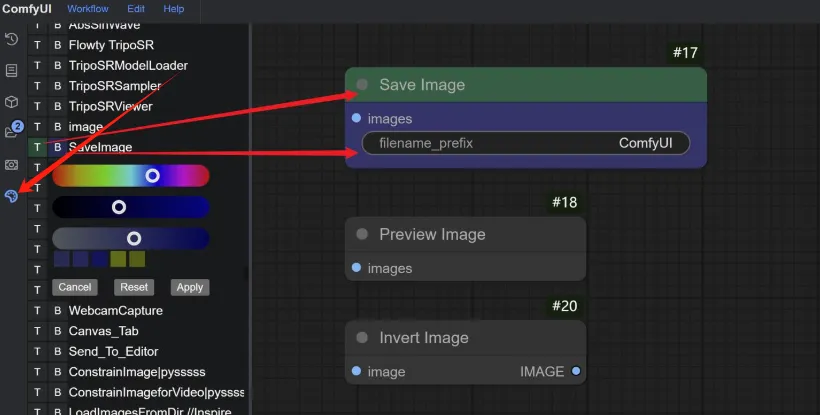Toggle collapse dot on Preview Image node
Image resolution: width=820 pixels, height=415 pixels.
362,234
